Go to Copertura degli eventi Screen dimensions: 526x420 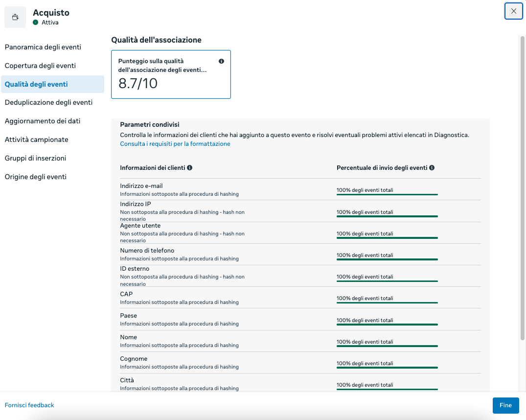[x=40, y=66]
